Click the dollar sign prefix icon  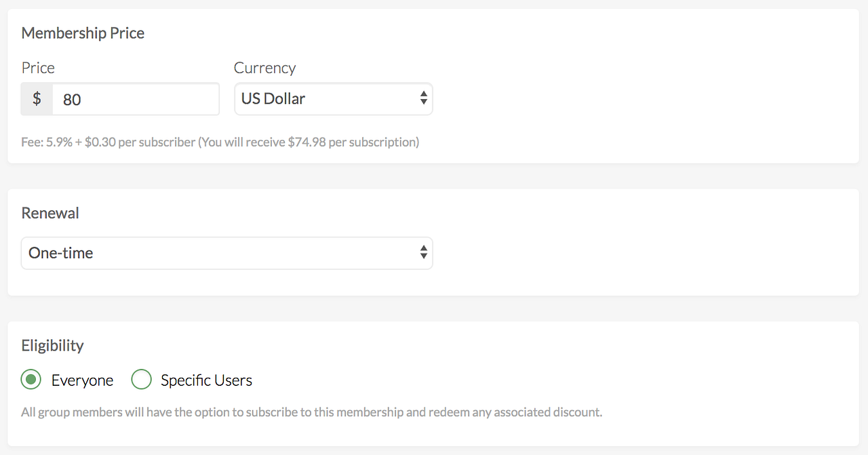(37, 99)
